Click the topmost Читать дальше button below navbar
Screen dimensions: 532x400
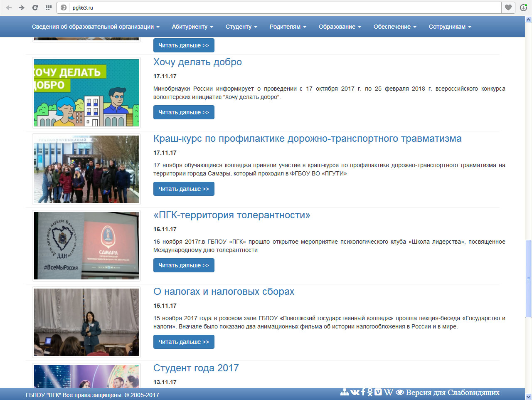click(184, 45)
